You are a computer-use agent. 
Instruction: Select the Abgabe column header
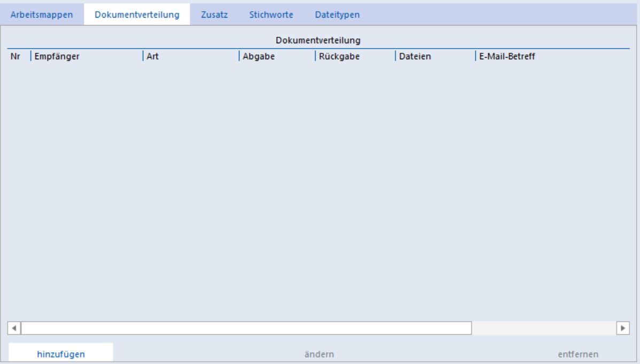(x=277, y=56)
